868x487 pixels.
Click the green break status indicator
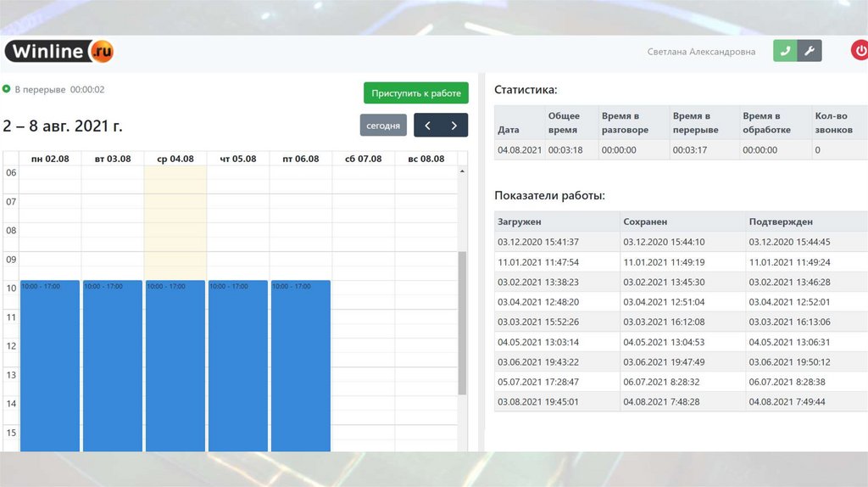(7, 89)
